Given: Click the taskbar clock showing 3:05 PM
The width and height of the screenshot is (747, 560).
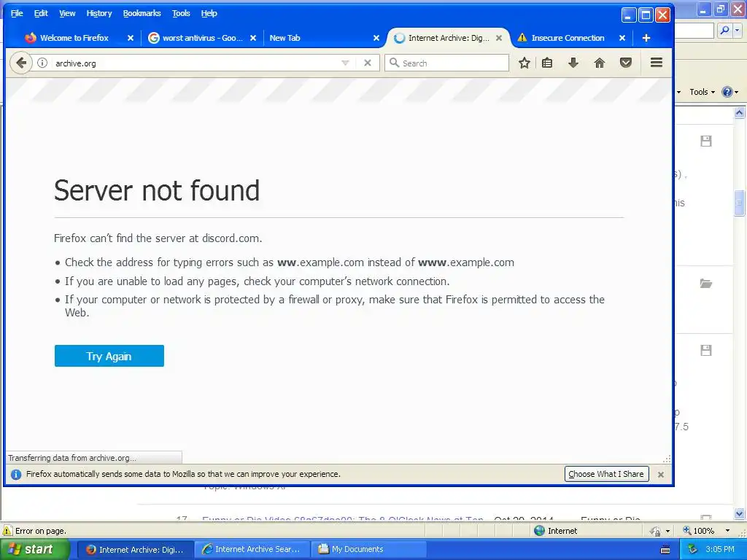Looking at the screenshot, I should (x=720, y=550).
